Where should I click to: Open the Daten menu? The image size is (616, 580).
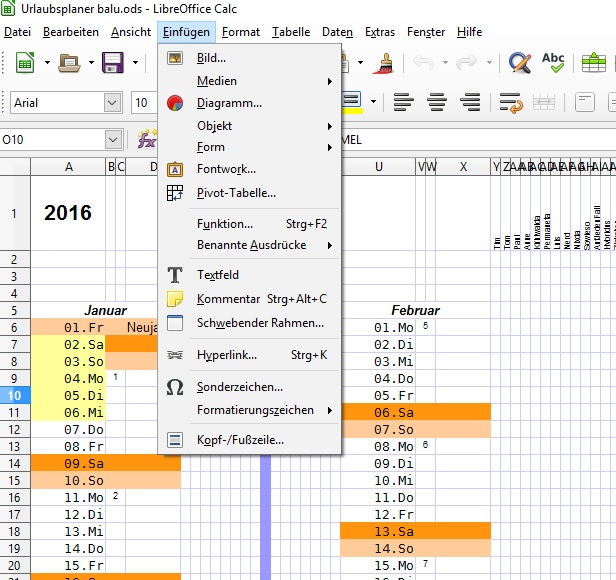pos(337,32)
